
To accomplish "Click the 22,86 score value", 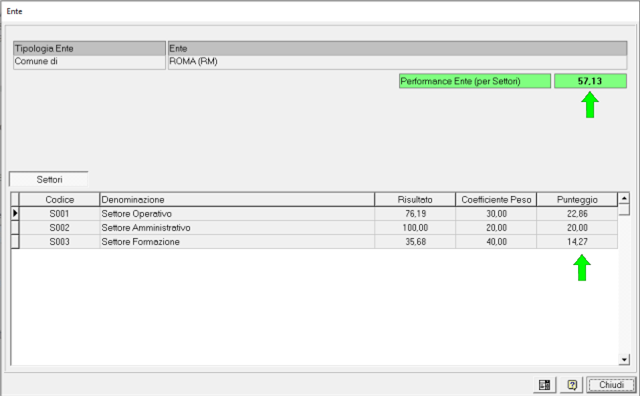I will [577, 214].
